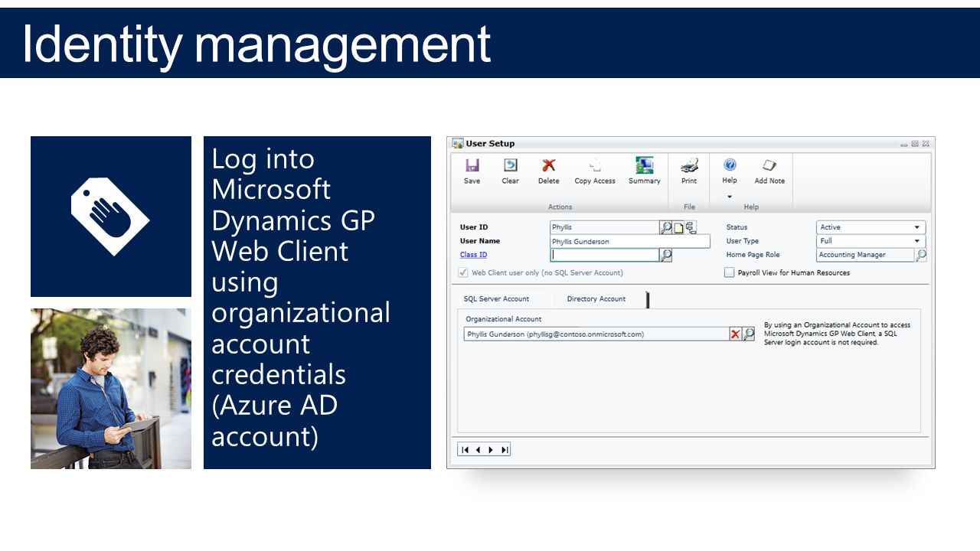Expand the Help menu dropdown arrow
Viewport: 980px width, 551px height.
pyautogui.click(x=730, y=197)
